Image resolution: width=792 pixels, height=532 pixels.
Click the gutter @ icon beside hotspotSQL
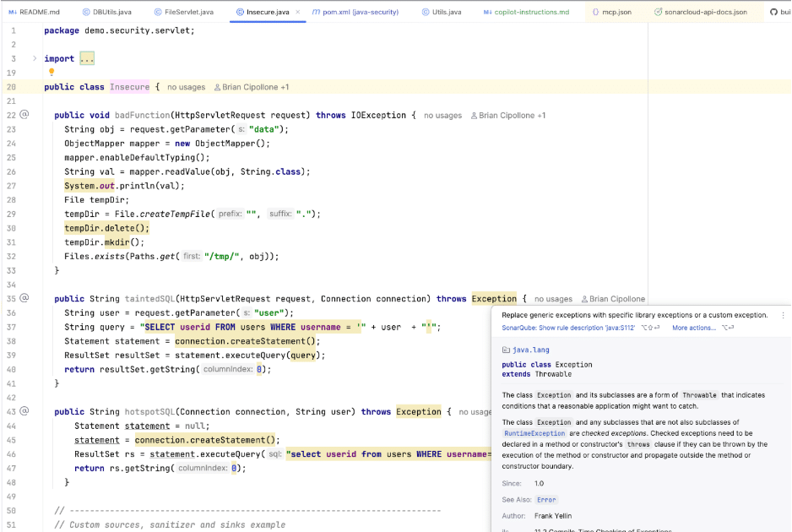coord(24,411)
